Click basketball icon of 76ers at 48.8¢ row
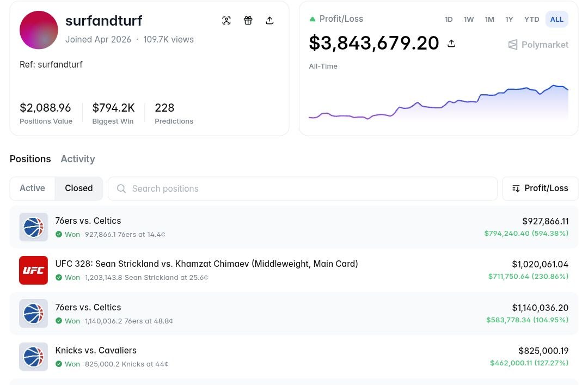This screenshot has width=588, height=385. coord(33,313)
